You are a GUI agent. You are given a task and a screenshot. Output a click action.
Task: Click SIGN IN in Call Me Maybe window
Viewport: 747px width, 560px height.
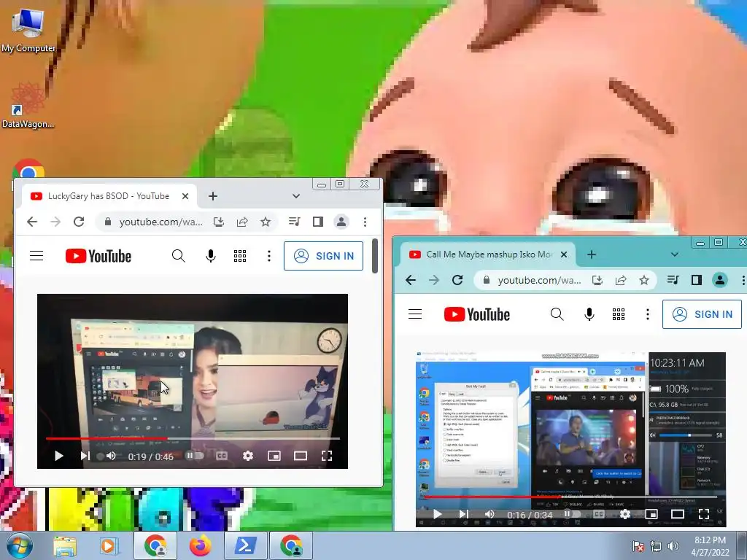702,314
